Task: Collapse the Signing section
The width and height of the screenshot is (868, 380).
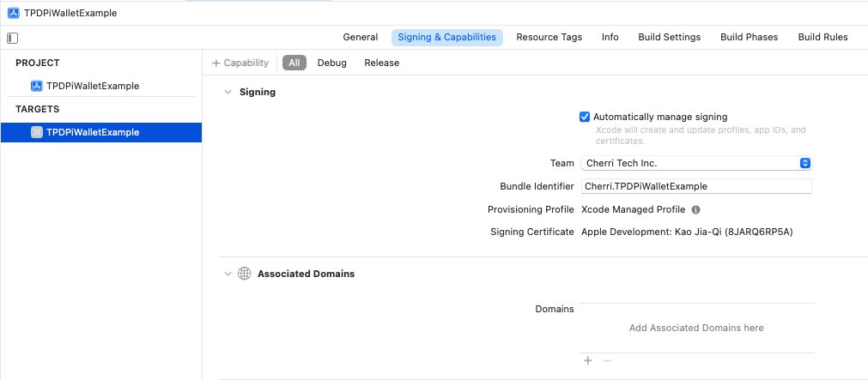Action: (x=228, y=92)
